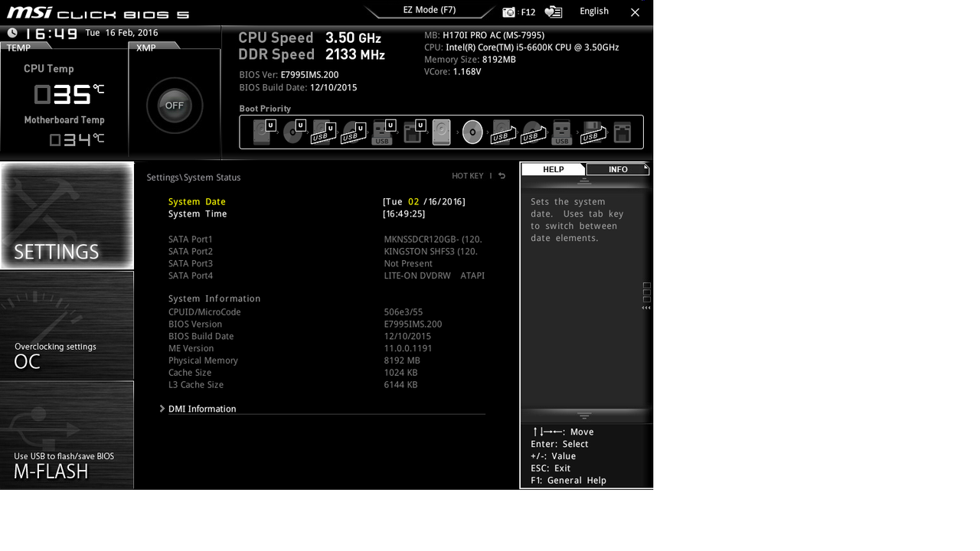Screen dimensions: 980x551
Task: Change the English language setting
Action: pyautogui.click(x=594, y=11)
